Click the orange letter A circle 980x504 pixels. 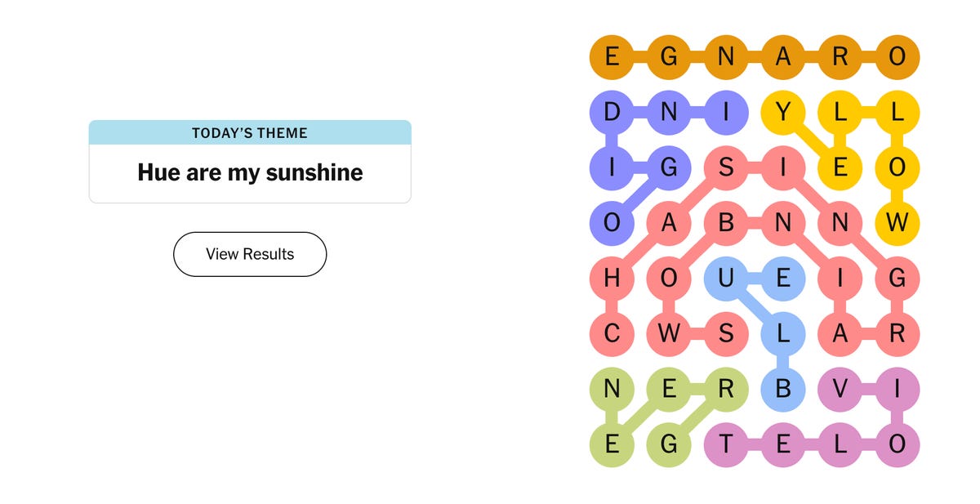(x=783, y=57)
